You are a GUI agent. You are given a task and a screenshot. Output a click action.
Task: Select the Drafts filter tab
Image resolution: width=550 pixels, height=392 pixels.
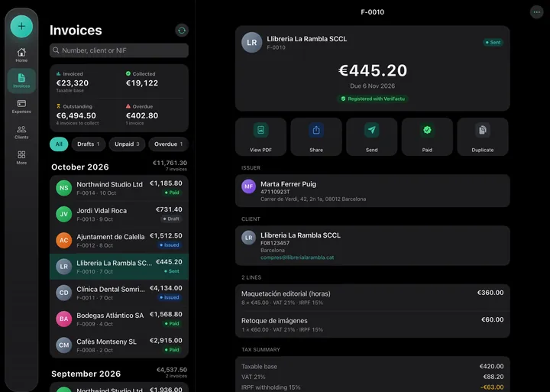89,144
